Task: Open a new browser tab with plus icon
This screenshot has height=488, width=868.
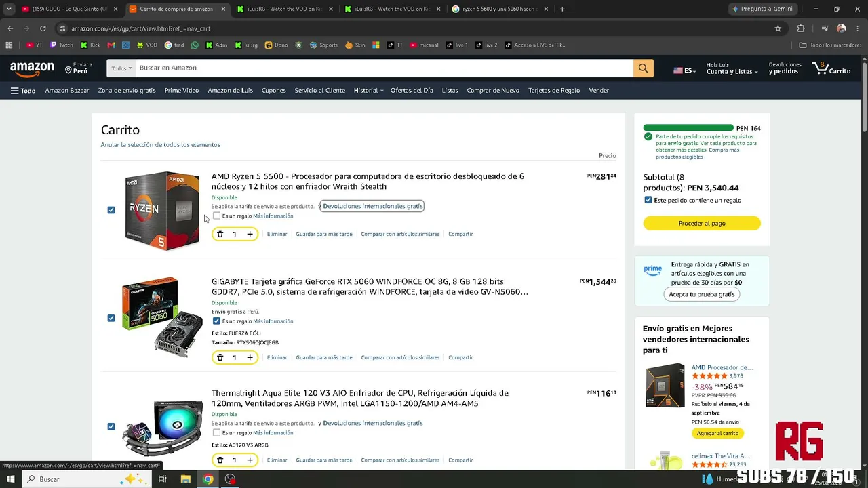Action: point(562,9)
